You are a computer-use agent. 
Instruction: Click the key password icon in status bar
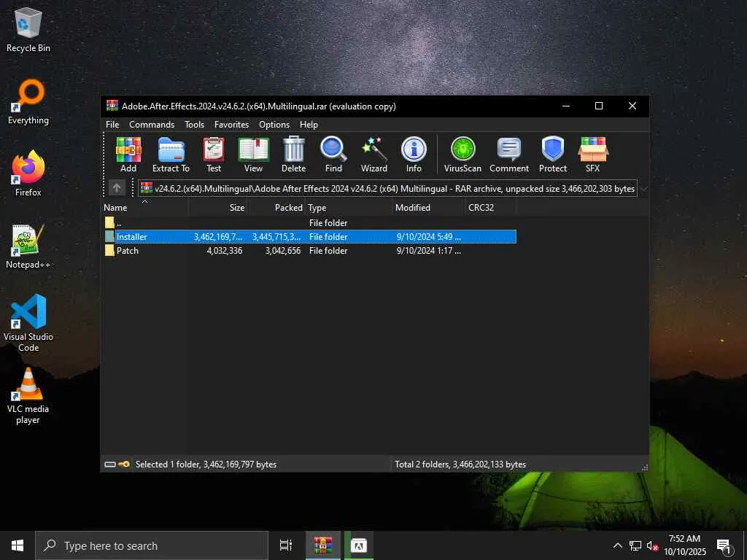[x=124, y=464]
